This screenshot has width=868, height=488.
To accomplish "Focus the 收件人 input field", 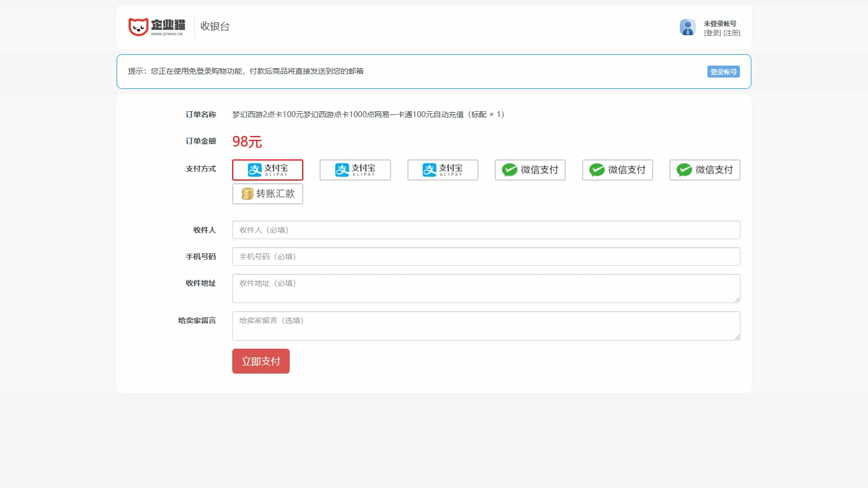I will click(x=486, y=230).
